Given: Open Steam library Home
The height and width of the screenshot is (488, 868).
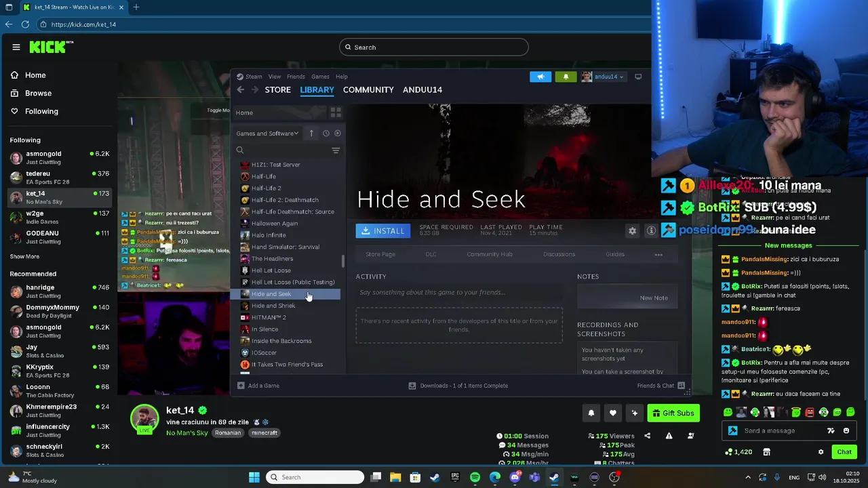Looking at the screenshot, I should tap(245, 113).
